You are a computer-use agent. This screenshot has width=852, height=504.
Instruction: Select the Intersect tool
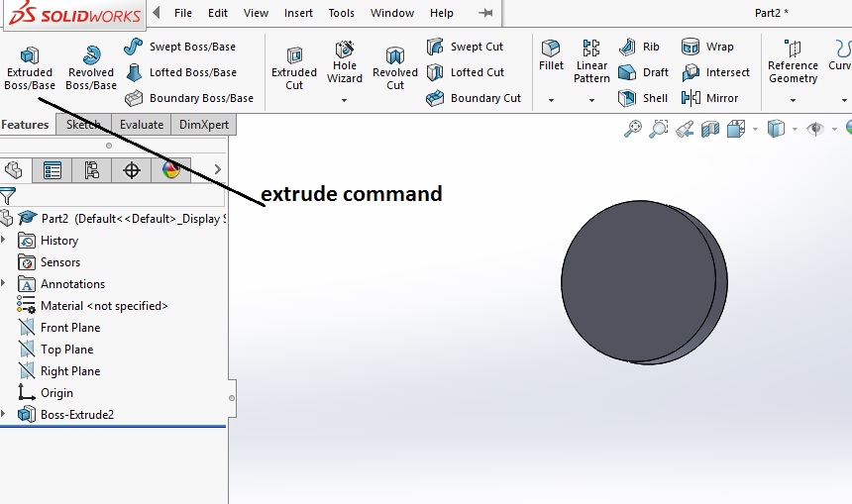tap(715, 72)
